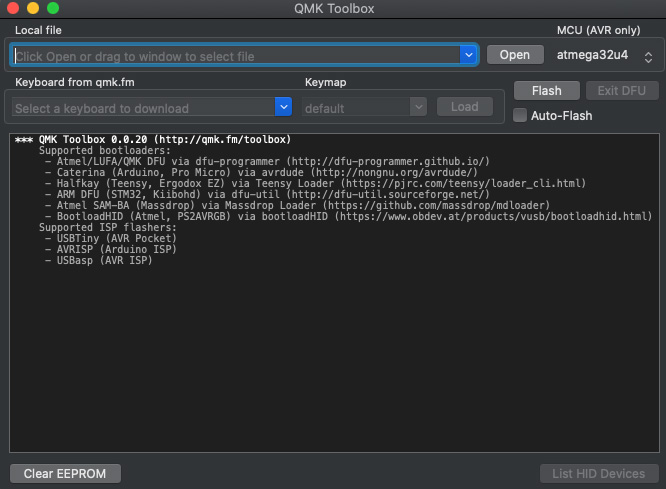Click the Atmel SAM-BA (Massdrop) line
The height and width of the screenshot is (489, 666).
point(297,206)
